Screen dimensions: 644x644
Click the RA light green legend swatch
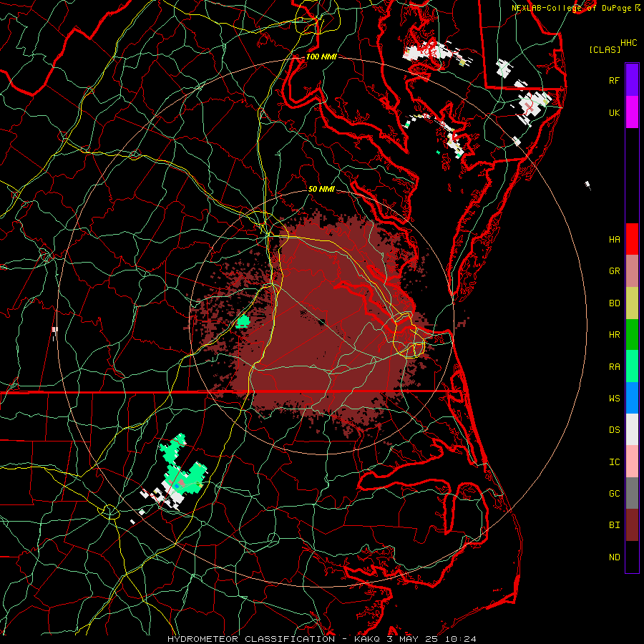click(632, 366)
